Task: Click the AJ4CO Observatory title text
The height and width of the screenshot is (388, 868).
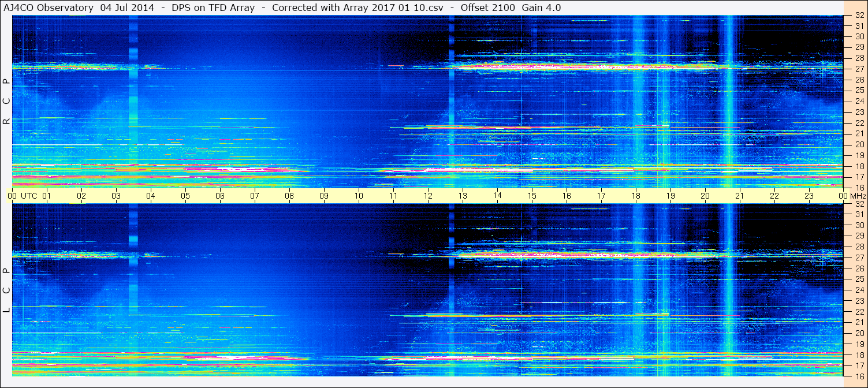Action: click(49, 8)
